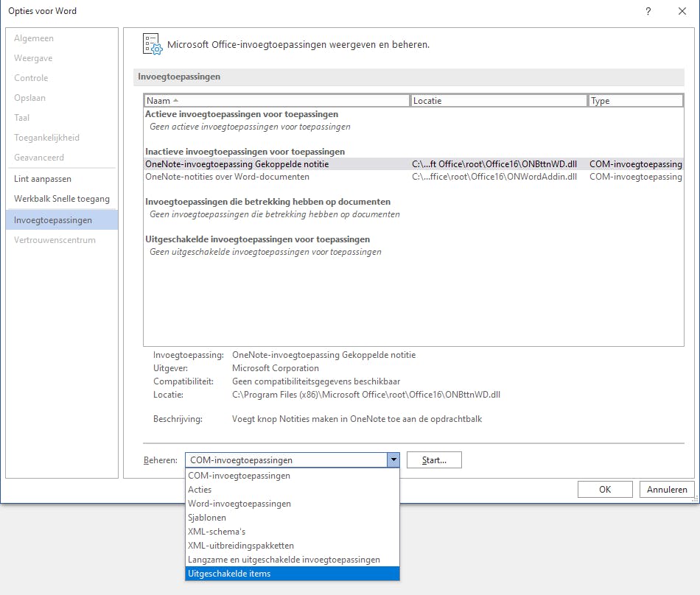Click the help question mark icon
The width and height of the screenshot is (700, 595).
648,11
